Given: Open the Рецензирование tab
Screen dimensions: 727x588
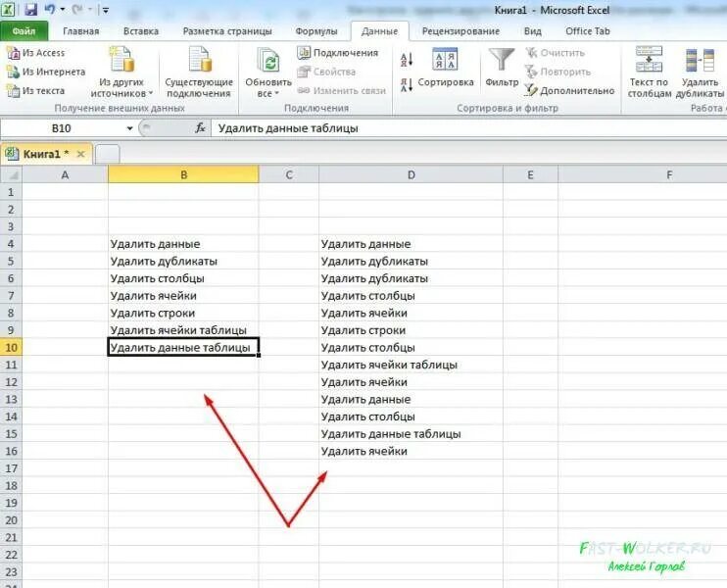Looking at the screenshot, I should click(460, 31).
